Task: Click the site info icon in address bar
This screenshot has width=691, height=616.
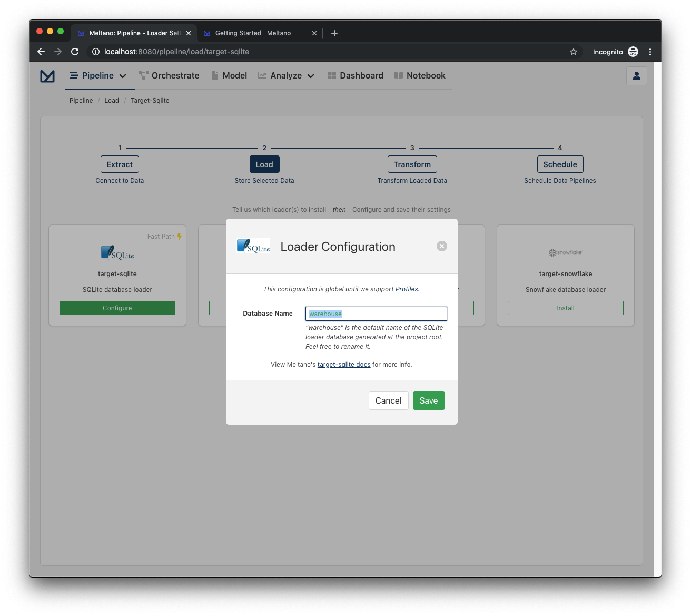Action: coord(96,52)
